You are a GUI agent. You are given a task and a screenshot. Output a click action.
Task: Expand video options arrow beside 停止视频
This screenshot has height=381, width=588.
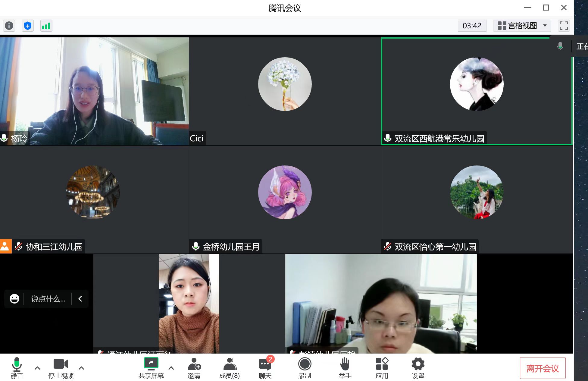pyautogui.click(x=81, y=368)
